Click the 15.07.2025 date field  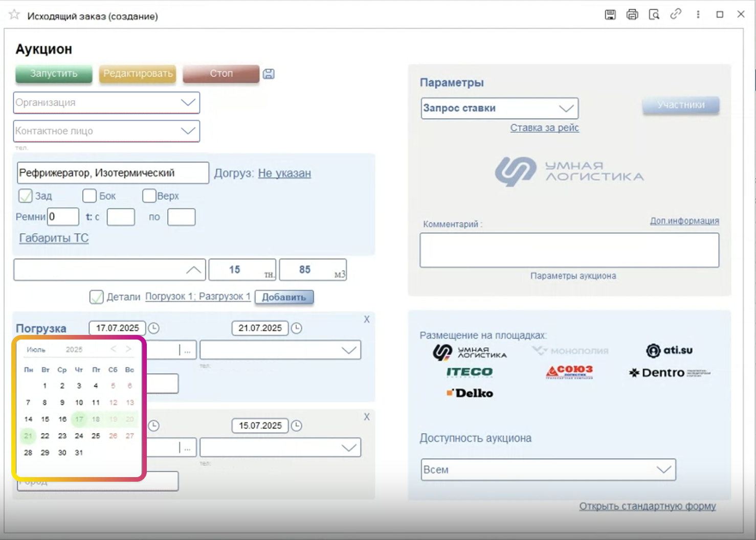pos(260,425)
